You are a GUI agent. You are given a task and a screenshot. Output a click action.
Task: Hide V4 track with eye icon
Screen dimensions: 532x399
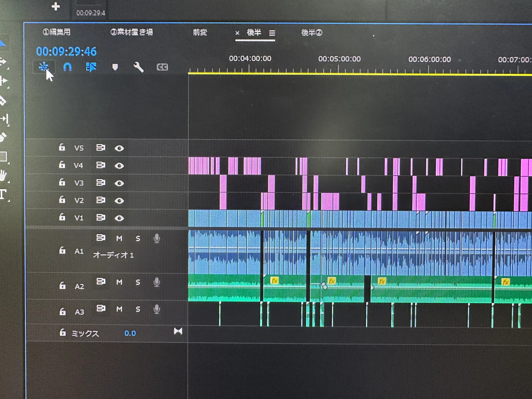(119, 166)
